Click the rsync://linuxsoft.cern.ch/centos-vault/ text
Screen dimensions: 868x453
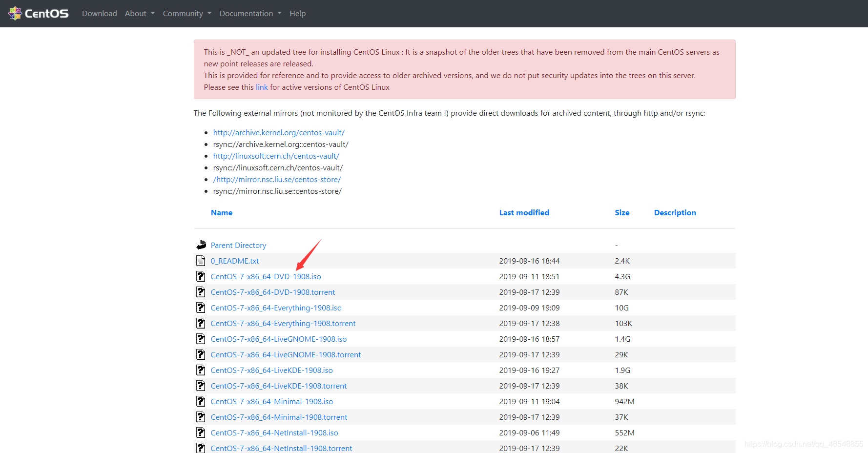278,168
